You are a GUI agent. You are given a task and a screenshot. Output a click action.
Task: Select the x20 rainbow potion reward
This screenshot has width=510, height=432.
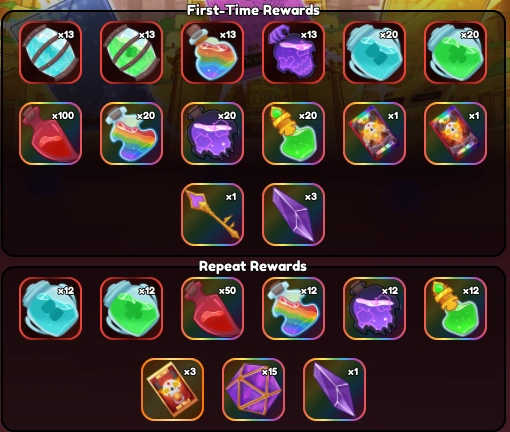[131, 134]
